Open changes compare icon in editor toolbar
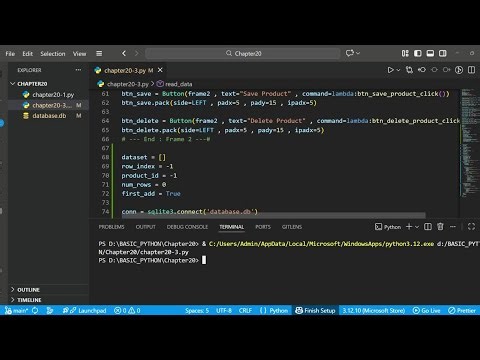Viewport: 480px width, 360px height. pos(409,70)
